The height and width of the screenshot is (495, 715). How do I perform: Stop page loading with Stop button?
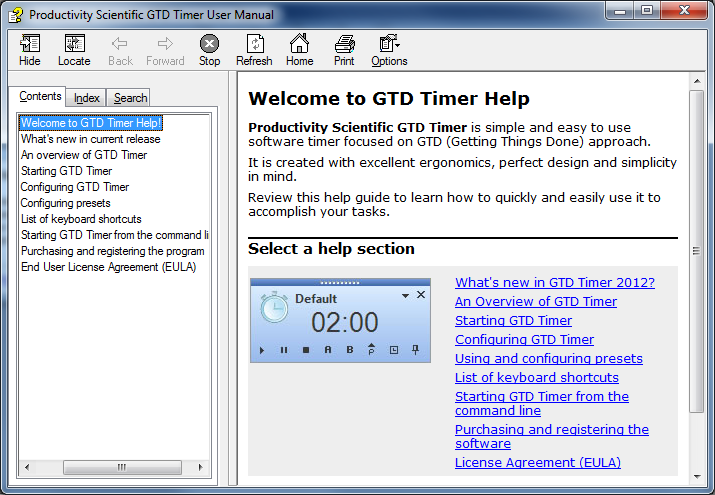click(209, 50)
